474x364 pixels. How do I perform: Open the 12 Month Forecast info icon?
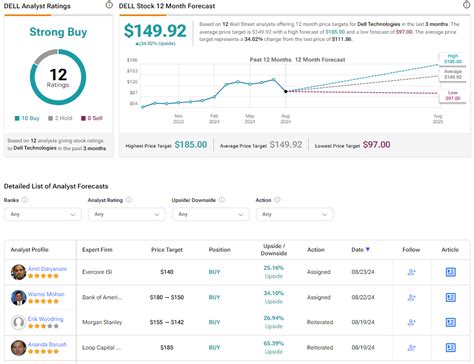coord(467,5)
